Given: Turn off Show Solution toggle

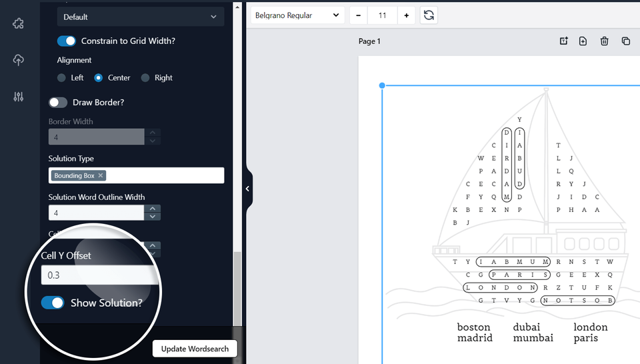Looking at the screenshot, I should coord(53,303).
